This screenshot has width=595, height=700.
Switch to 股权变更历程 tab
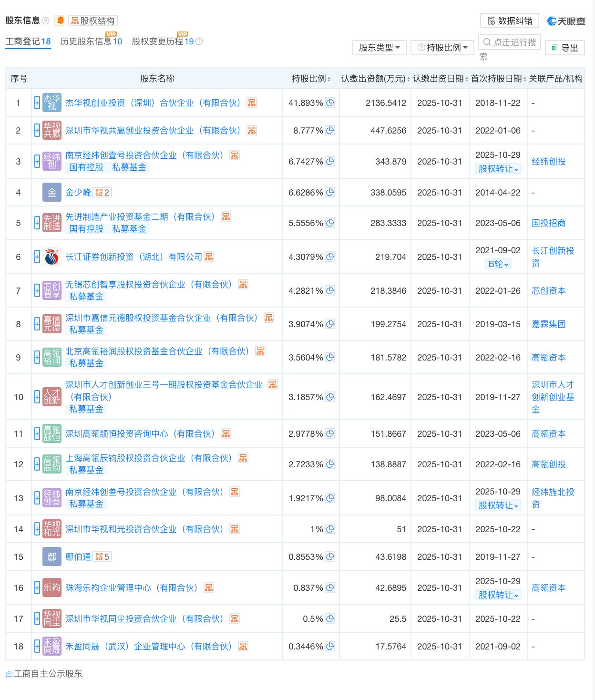(163, 41)
